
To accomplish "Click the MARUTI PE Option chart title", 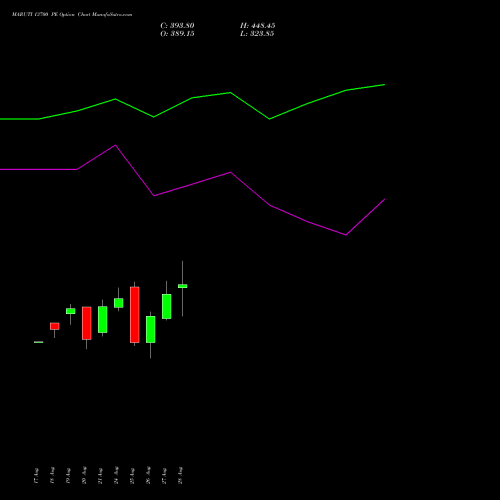I will pos(72,15).
